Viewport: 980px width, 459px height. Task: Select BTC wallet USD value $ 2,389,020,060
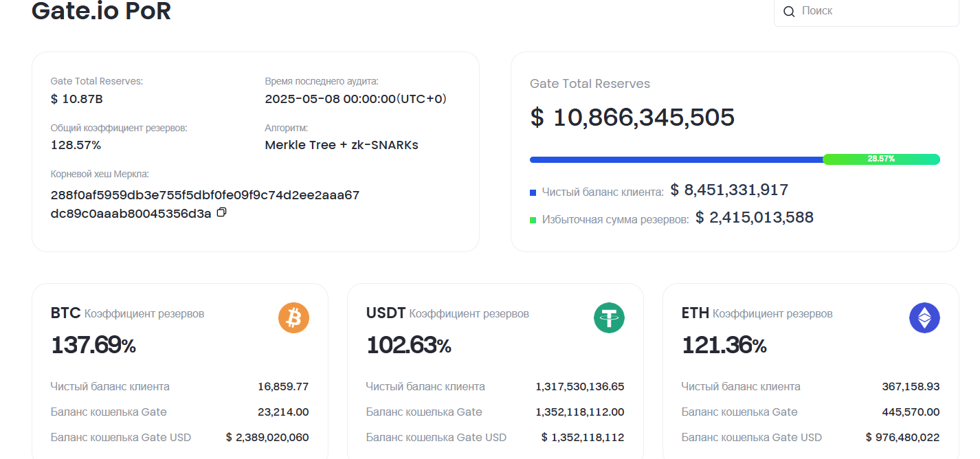coord(267,438)
